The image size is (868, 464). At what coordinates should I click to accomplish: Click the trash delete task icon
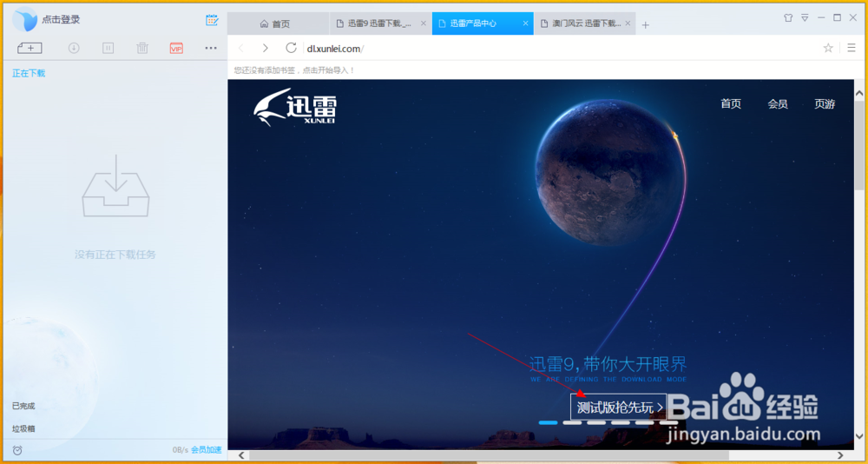tap(142, 49)
